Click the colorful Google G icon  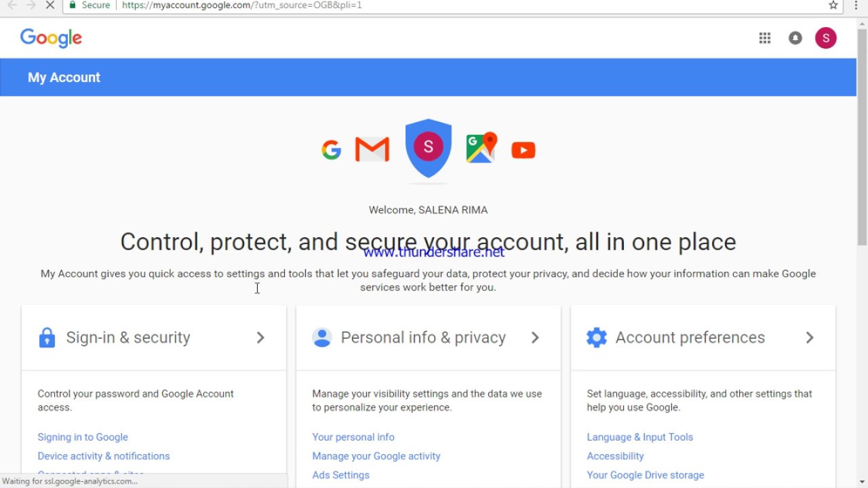click(x=332, y=150)
